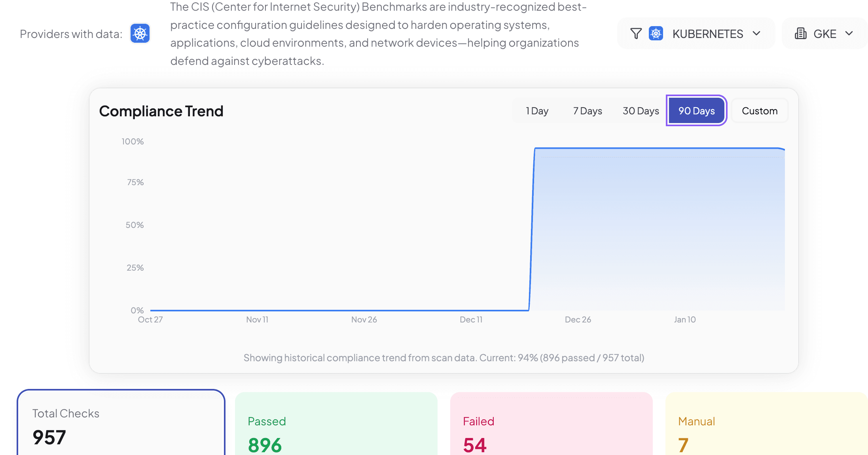Switch to the 7 Days trend view
The height and width of the screenshot is (455, 868).
(587, 111)
